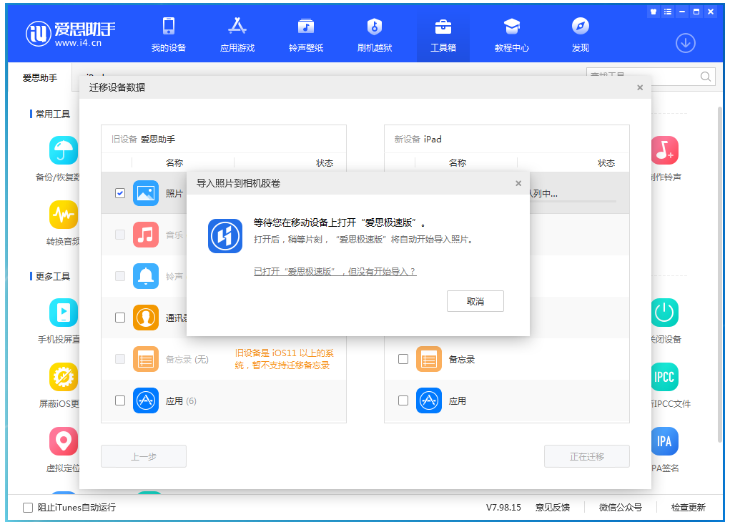
Task: Open the 备份/恢复 umbrella tool
Action: 63,150
